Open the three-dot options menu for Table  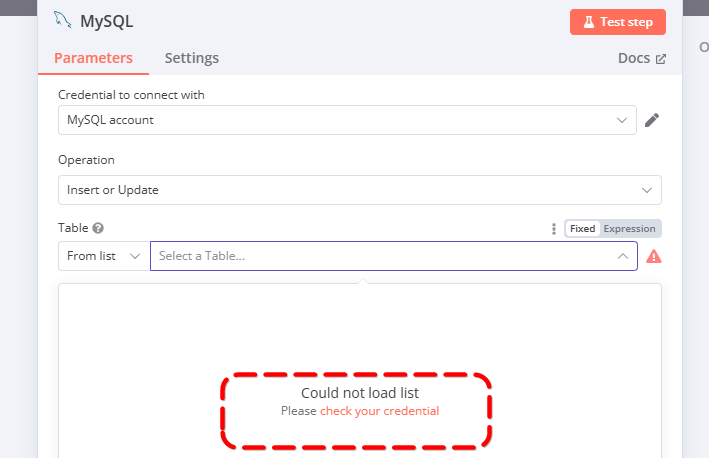tap(553, 229)
